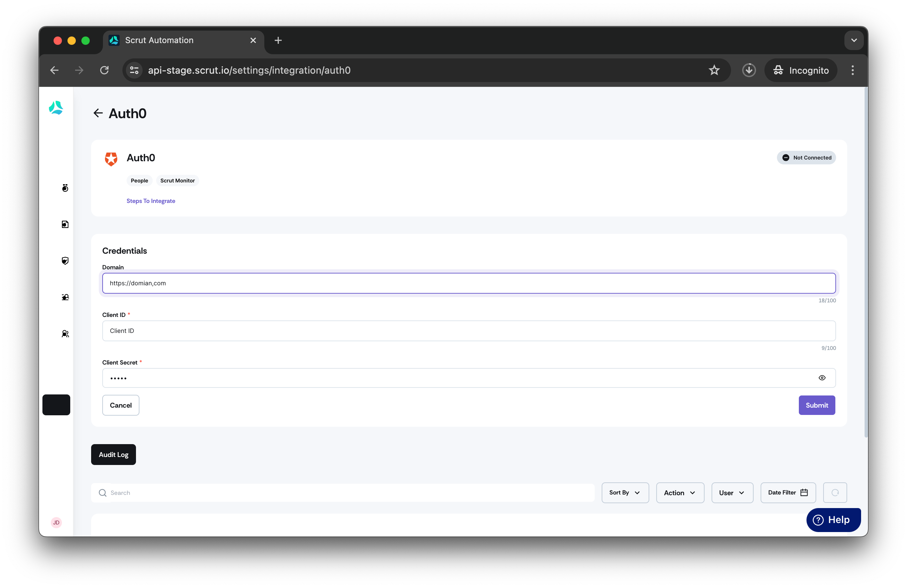The width and height of the screenshot is (907, 588).
Task: Focus the audit log Search field
Action: coord(343,492)
